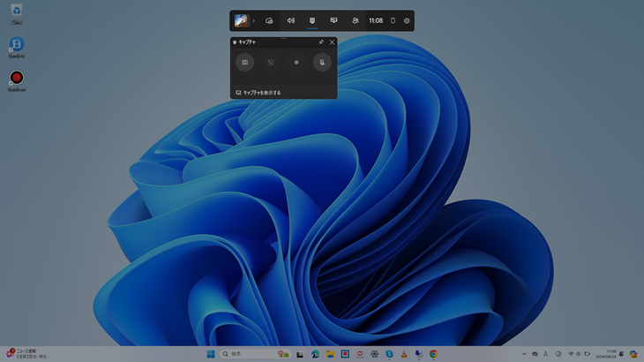Open the notification bell in tray
This screenshot has width=644, height=362.
point(621,354)
